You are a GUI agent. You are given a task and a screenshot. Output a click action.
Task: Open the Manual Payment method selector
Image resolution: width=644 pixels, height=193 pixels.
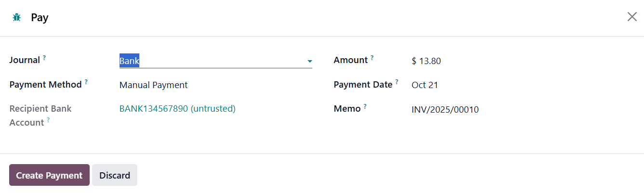click(153, 85)
